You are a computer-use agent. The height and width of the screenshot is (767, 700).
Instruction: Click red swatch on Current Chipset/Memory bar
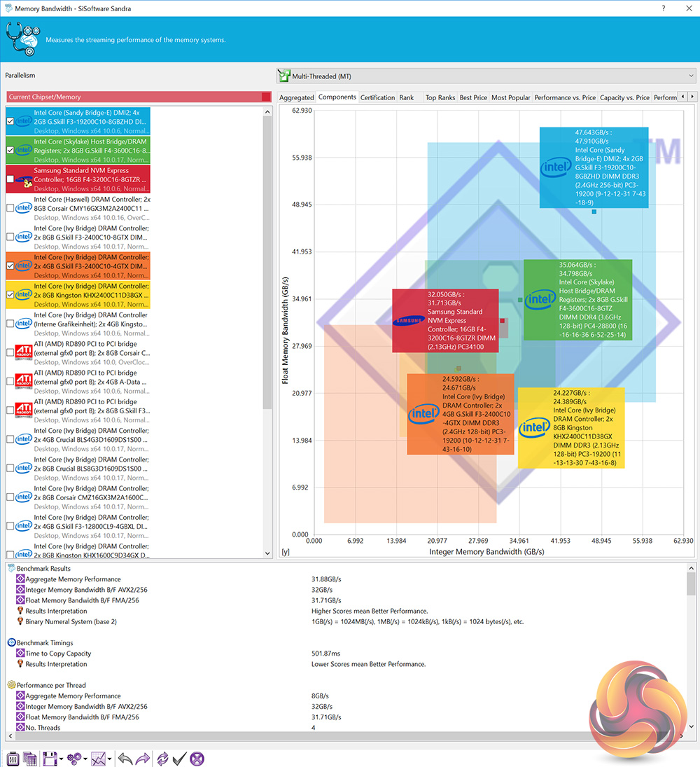pos(266,97)
